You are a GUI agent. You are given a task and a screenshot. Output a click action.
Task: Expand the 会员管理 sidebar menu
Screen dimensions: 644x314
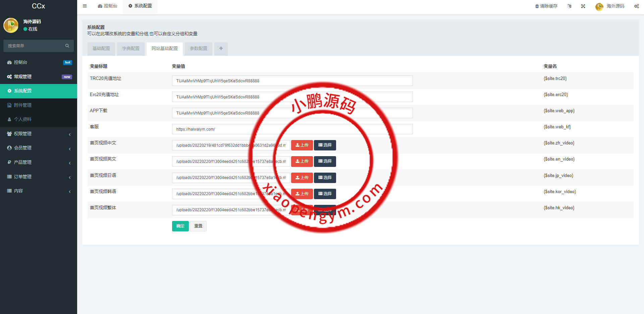click(x=39, y=148)
